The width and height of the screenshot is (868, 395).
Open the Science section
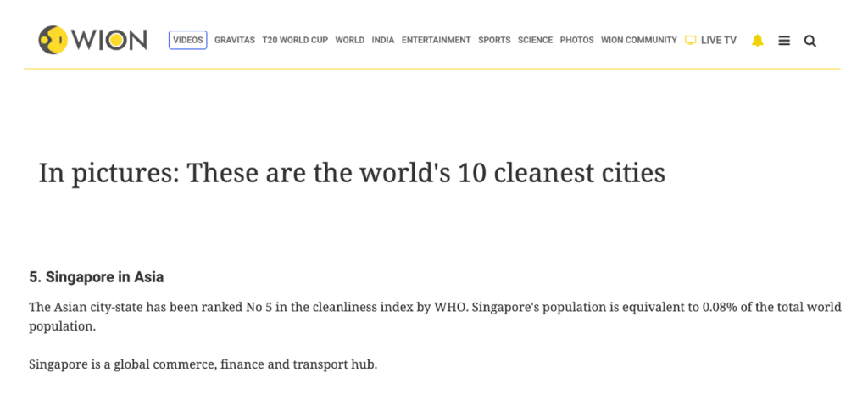coord(536,40)
